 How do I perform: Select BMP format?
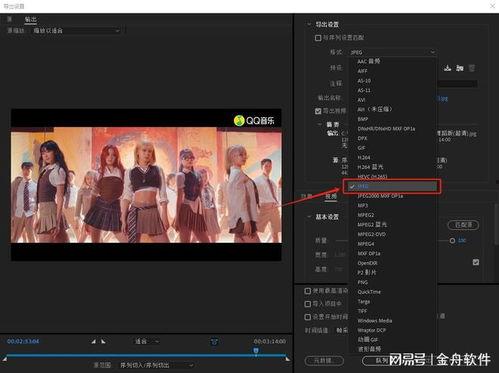(x=363, y=119)
